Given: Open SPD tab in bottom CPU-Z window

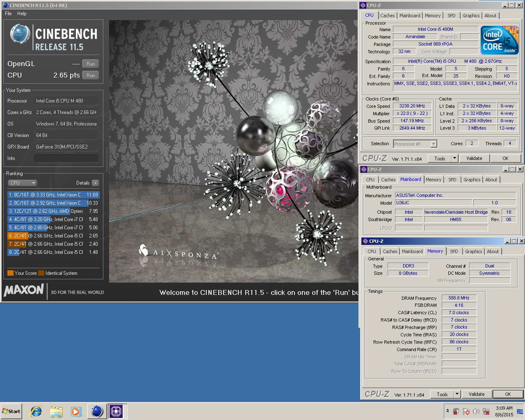Looking at the screenshot, I should tap(454, 251).
